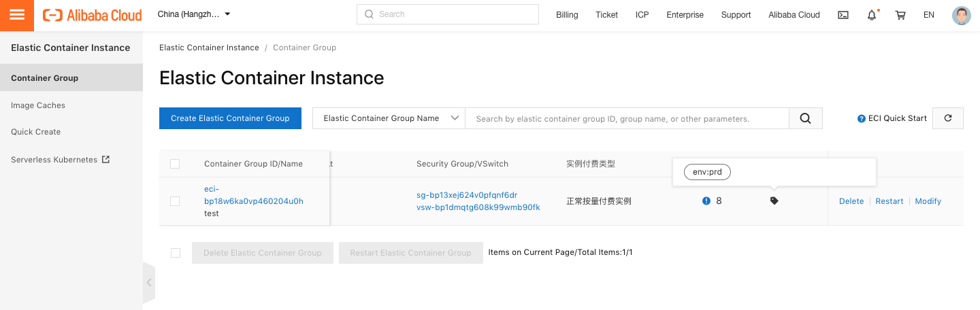
Task: Click the env:prd tag chip
Action: [708, 172]
